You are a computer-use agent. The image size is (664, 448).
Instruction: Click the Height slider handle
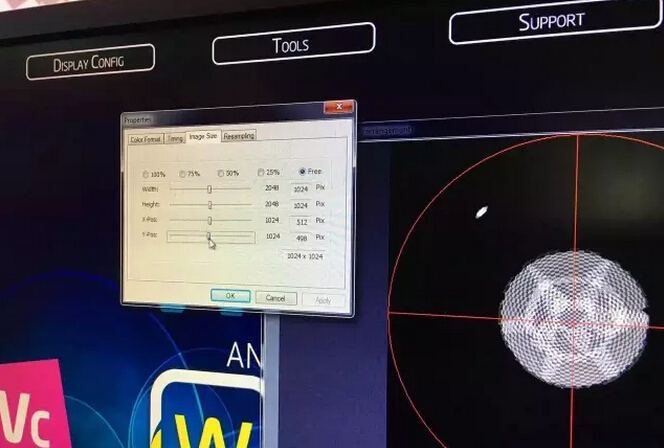[x=209, y=204]
